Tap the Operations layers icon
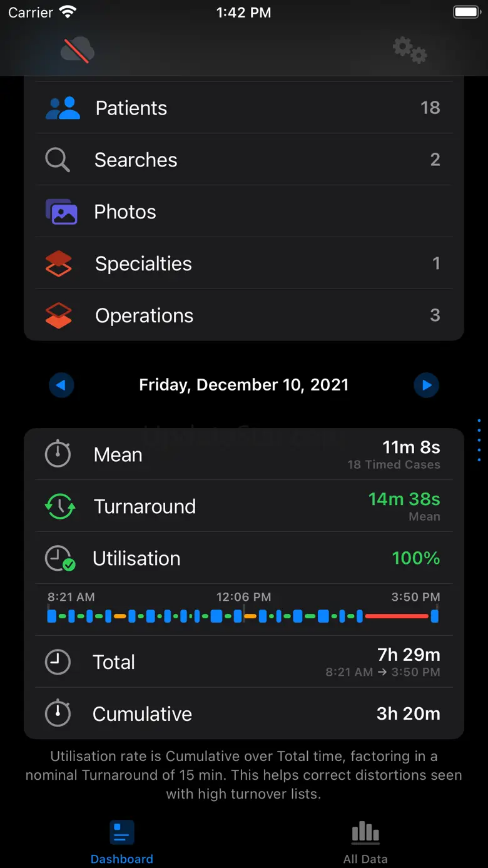 coord(59,315)
